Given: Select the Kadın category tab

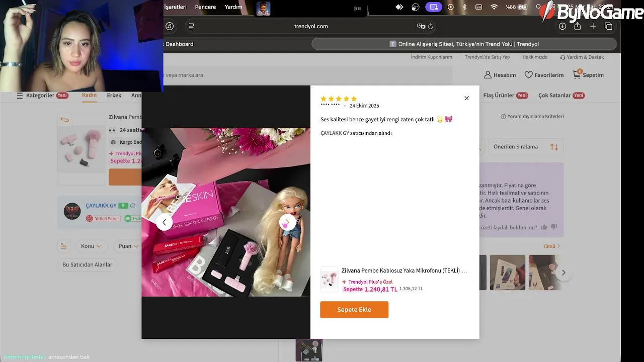Looking at the screenshot, I should pos(89,96).
